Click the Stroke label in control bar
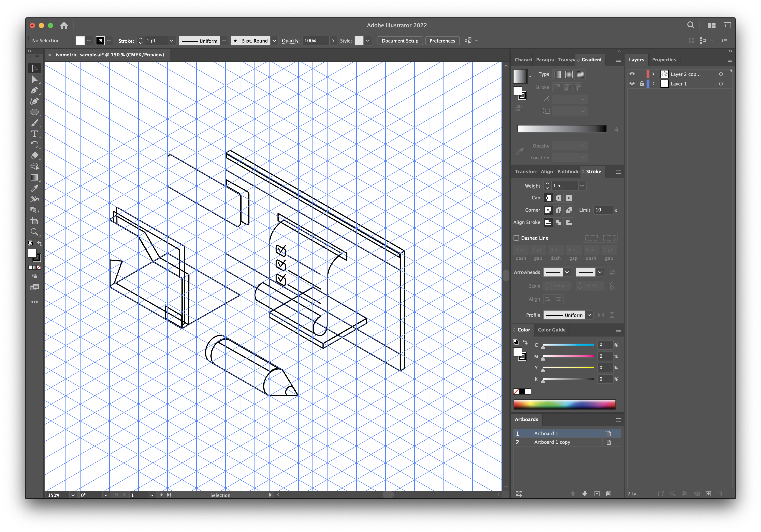 (x=126, y=41)
